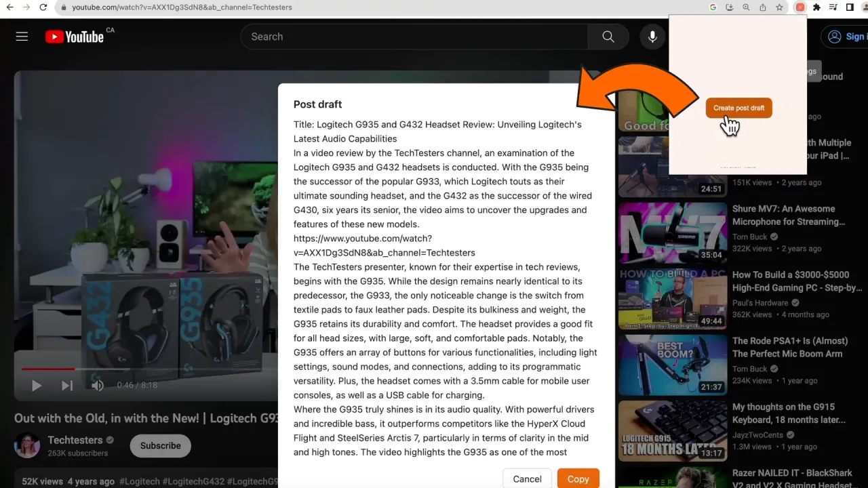Open the Techtesters channel name link

[75, 440]
